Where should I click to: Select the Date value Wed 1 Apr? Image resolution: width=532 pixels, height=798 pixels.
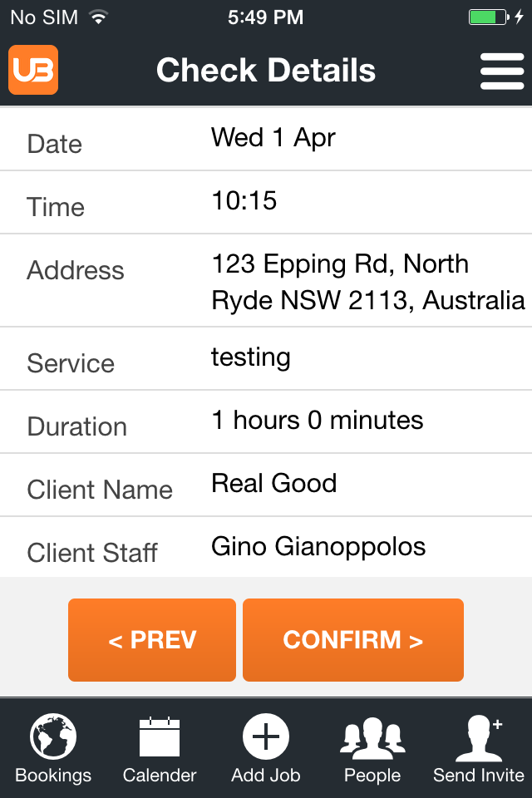click(273, 137)
